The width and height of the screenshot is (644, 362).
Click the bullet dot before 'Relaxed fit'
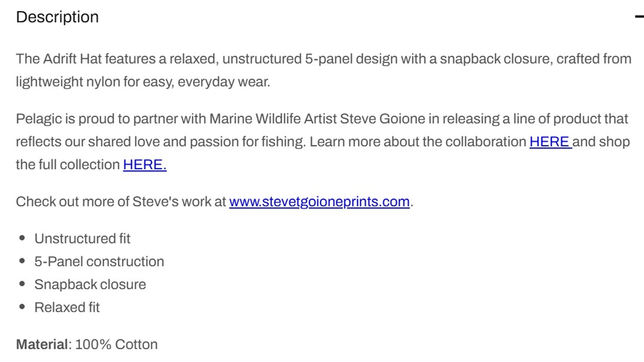[22, 307]
